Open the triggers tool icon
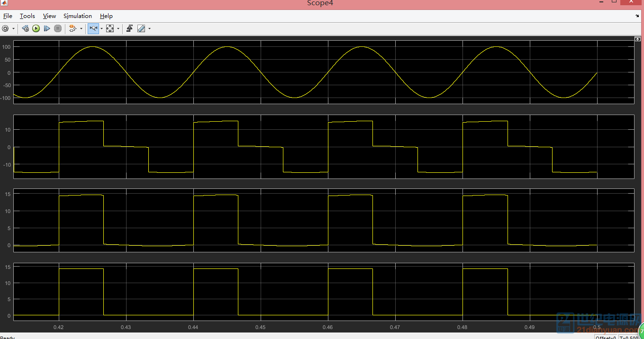Screen dimensions: 644x339 click(129, 28)
